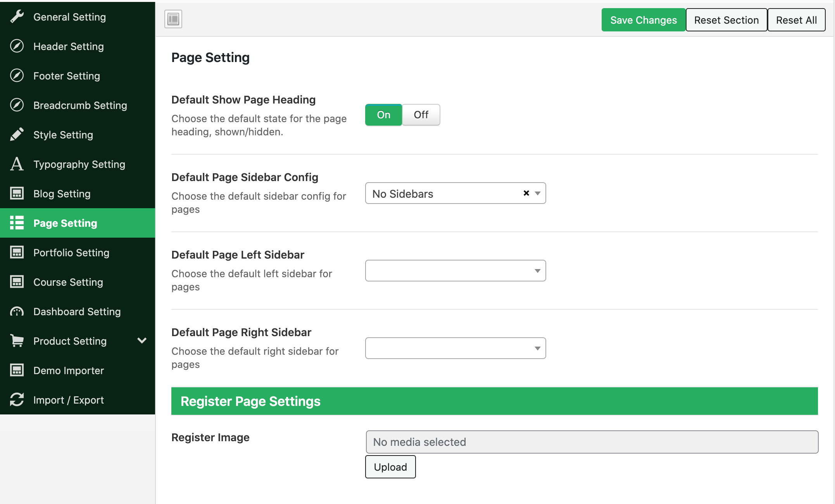Screen dimensions: 835x504
Task: Click the compass icon beside Header Setting
Action: pyautogui.click(x=17, y=46)
